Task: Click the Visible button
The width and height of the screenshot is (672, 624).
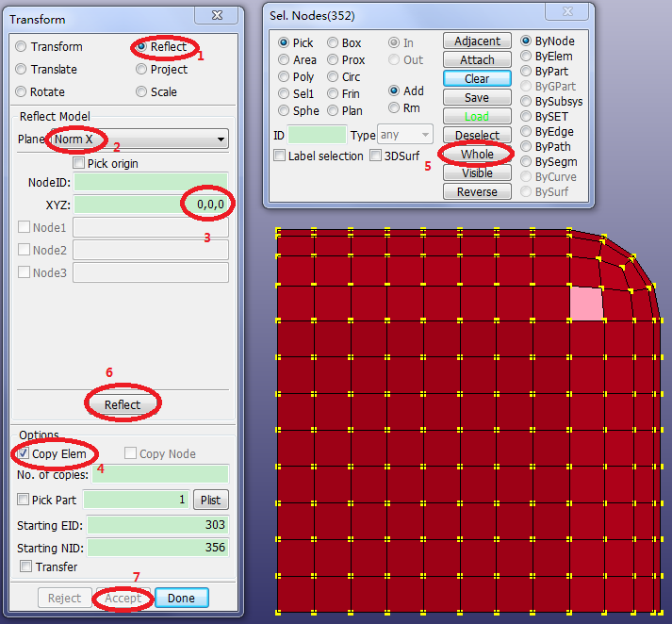Action: 477,173
